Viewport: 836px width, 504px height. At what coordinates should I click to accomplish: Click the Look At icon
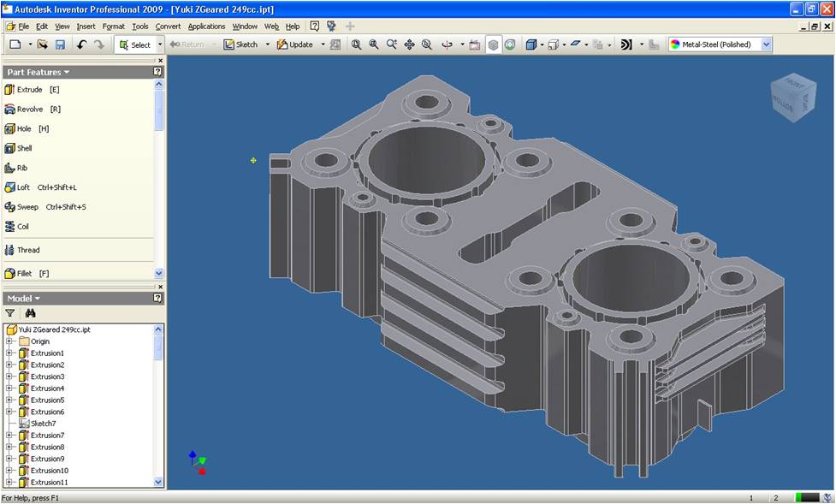point(475,44)
